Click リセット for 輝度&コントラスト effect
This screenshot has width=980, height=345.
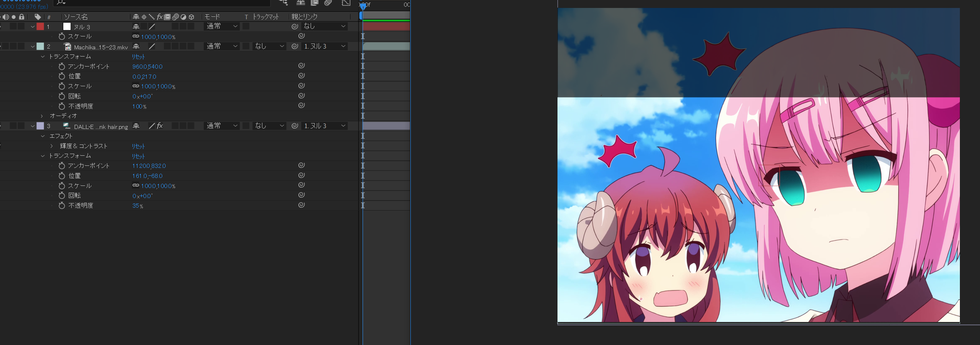(x=138, y=146)
